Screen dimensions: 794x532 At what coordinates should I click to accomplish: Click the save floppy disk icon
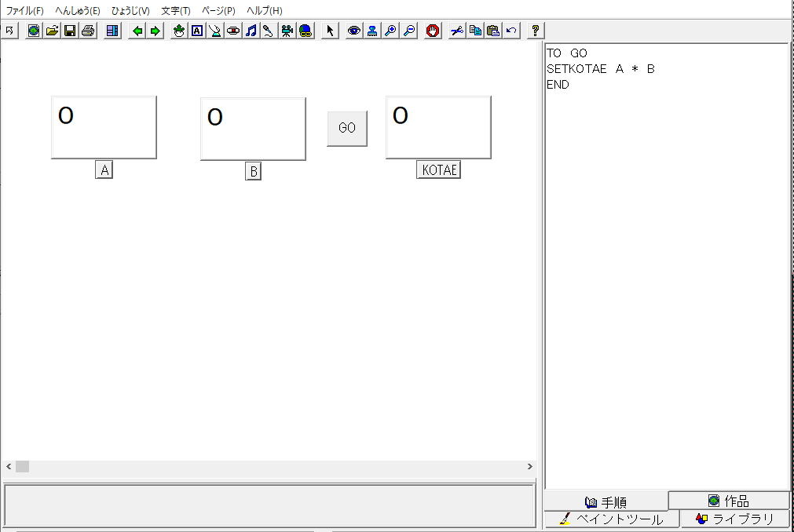(x=70, y=31)
